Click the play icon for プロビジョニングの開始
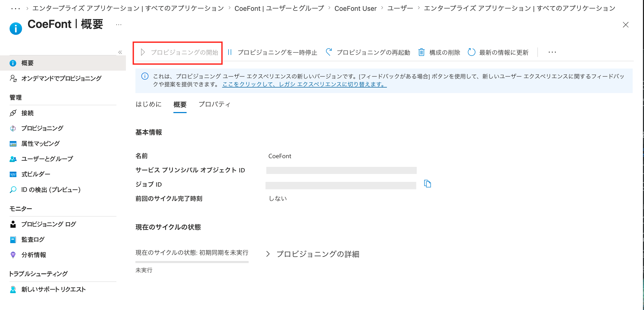Screen dimensions: 644x310 pos(143,52)
